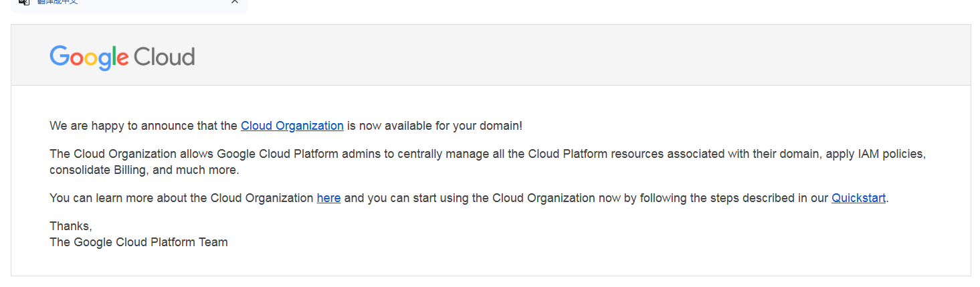Click 'is now available for your domain!' text
The height and width of the screenshot is (287, 980).
click(x=435, y=126)
